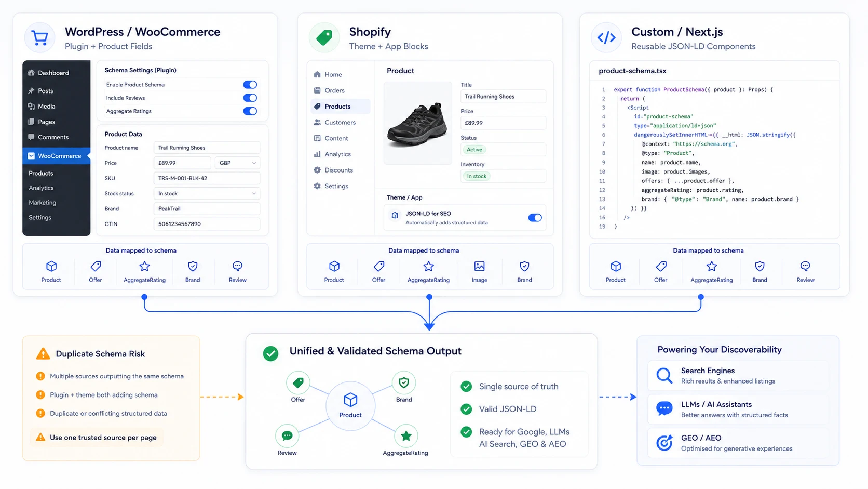
Task: Click the Product name input field
Action: pyautogui.click(x=207, y=148)
